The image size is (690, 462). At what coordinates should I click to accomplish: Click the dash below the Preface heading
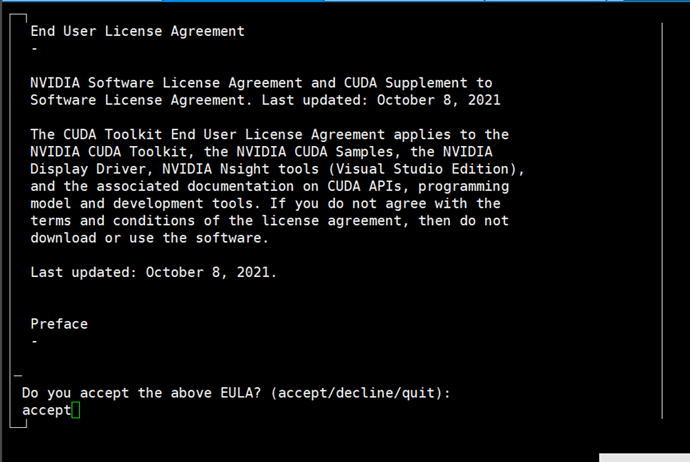coord(35,341)
